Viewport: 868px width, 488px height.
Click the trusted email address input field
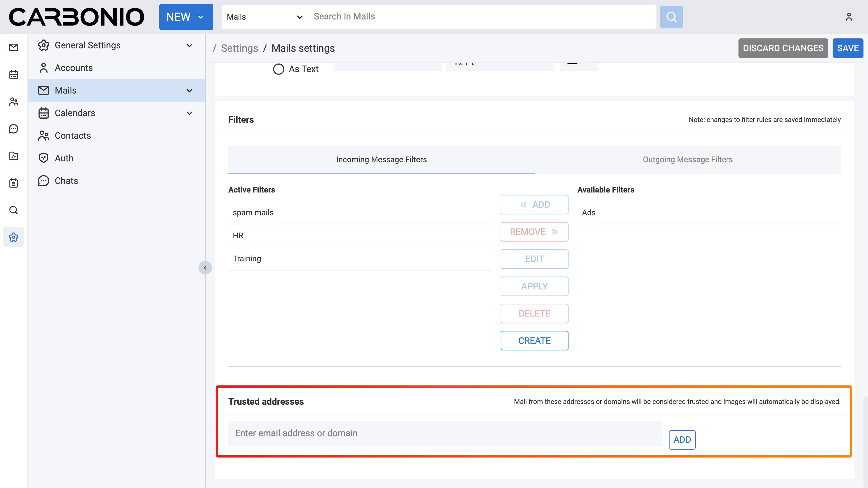445,433
